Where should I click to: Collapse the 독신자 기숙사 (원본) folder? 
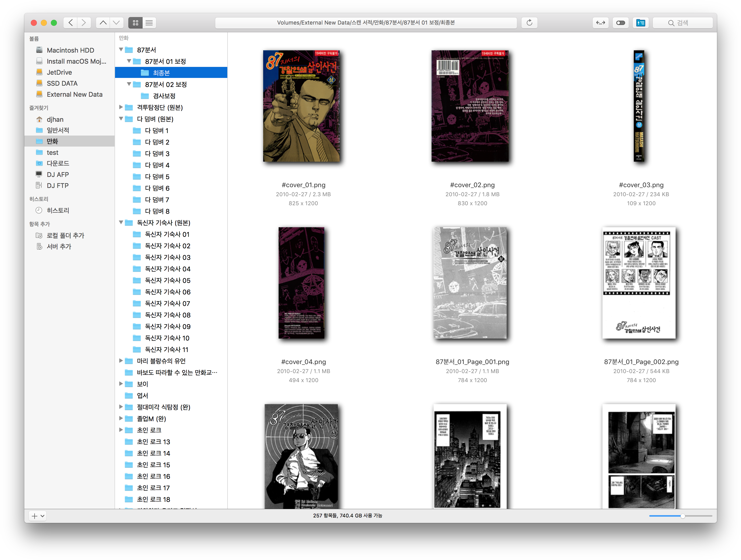point(121,222)
